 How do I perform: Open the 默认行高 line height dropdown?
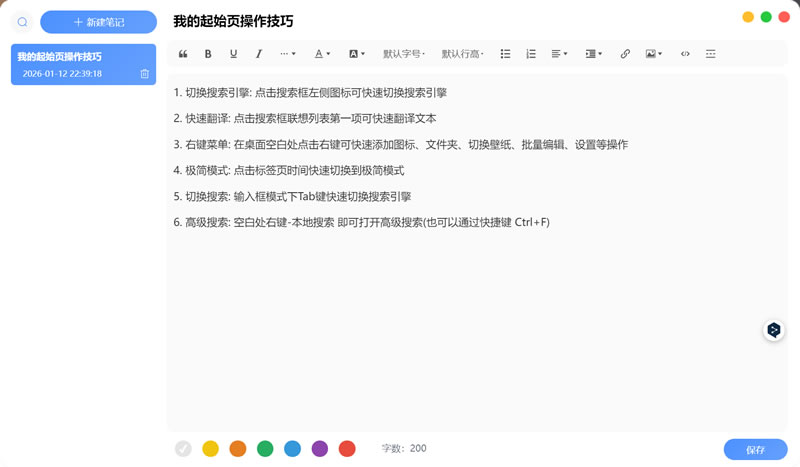click(x=463, y=54)
